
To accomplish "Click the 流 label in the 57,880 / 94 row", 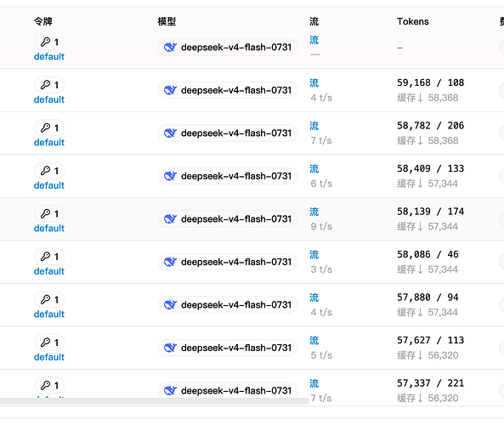I will [x=314, y=297].
